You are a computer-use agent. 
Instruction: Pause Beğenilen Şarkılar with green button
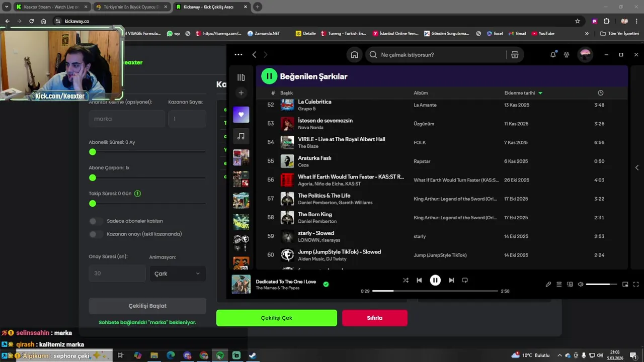[x=269, y=76]
